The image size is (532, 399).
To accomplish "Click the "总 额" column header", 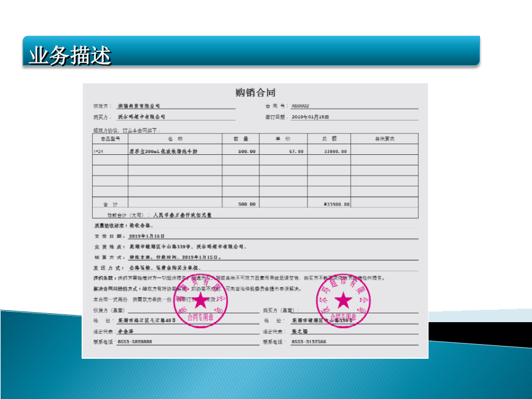I will coord(329,139).
